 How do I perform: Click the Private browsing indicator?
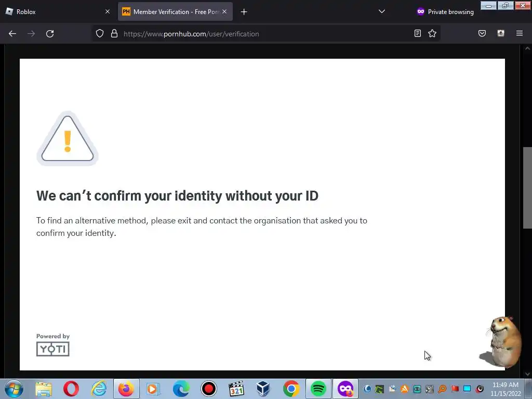pos(445,12)
